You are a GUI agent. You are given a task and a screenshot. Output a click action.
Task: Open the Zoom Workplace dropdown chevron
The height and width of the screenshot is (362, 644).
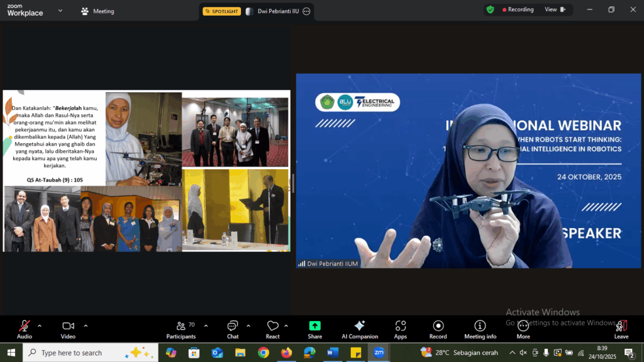click(x=60, y=11)
